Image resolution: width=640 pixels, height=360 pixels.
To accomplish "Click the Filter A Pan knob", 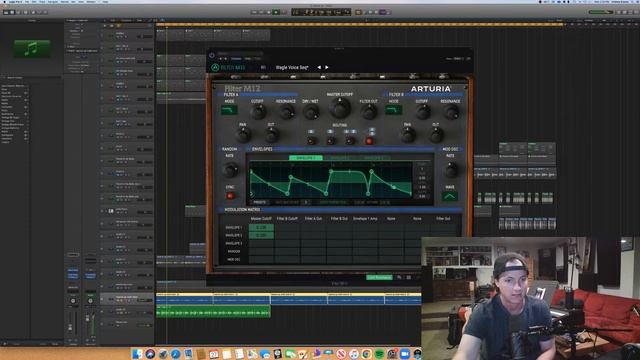I will [243, 135].
